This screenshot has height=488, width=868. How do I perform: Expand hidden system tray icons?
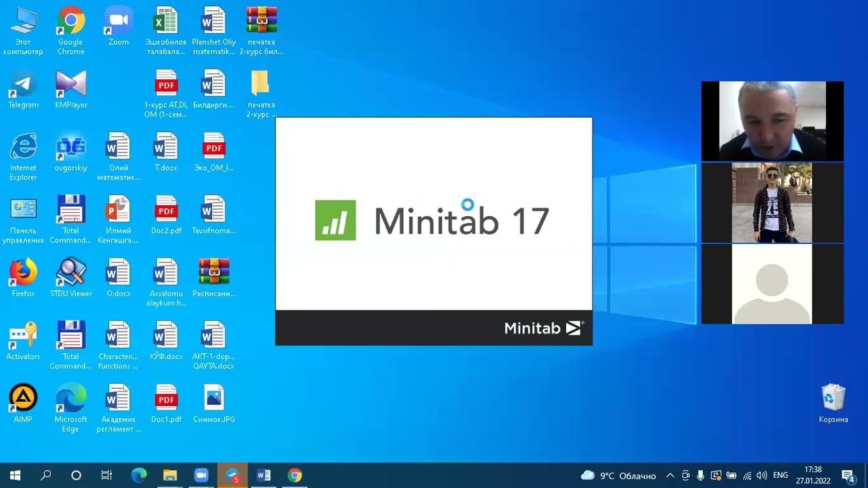point(670,475)
